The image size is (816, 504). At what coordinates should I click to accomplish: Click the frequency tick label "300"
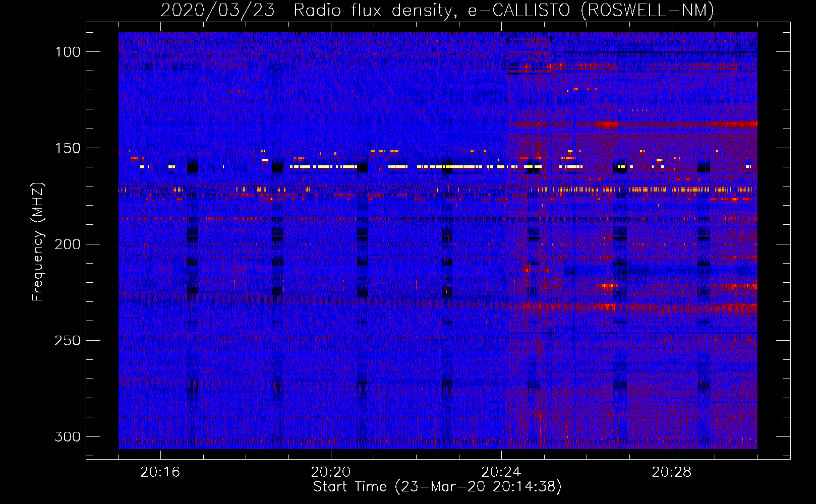click(x=68, y=436)
